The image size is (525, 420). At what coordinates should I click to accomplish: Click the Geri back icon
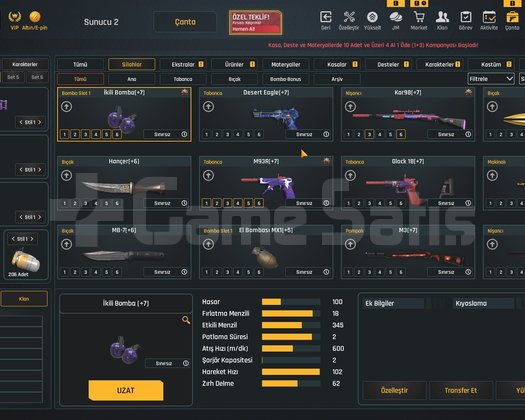click(325, 17)
